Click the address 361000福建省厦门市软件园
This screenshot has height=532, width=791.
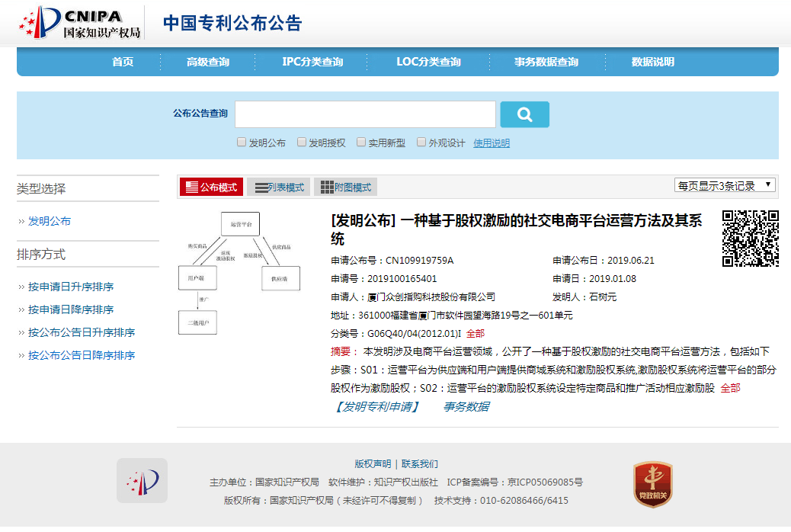(466, 316)
